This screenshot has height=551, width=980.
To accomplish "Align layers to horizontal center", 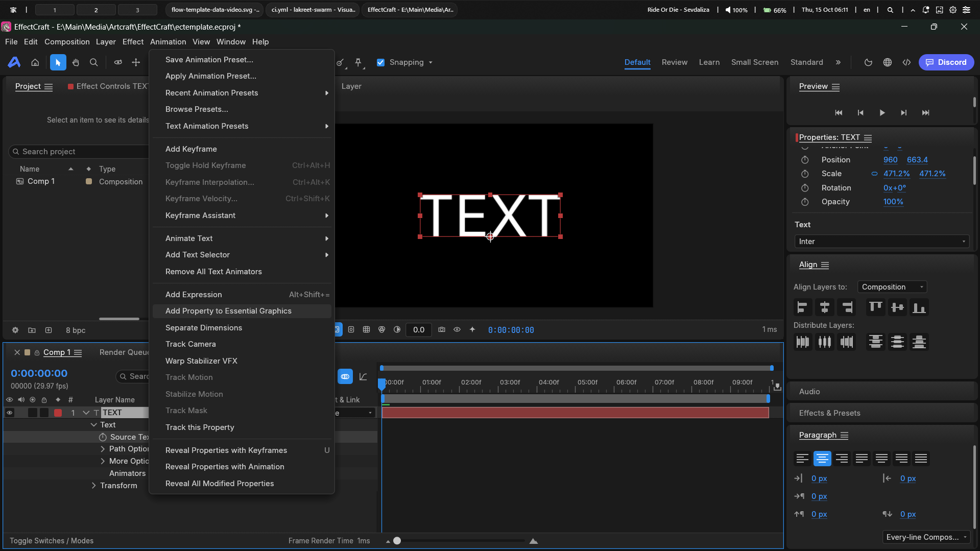I will [824, 307].
